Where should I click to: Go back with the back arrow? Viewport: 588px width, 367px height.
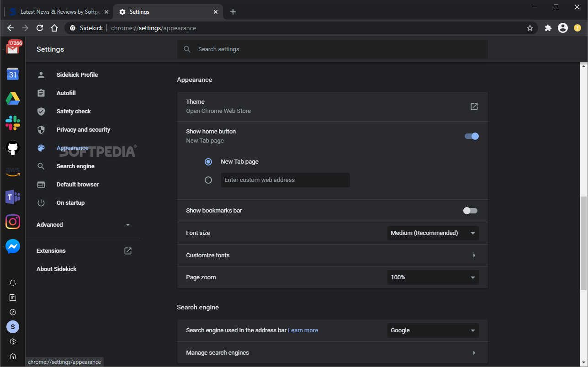11,28
